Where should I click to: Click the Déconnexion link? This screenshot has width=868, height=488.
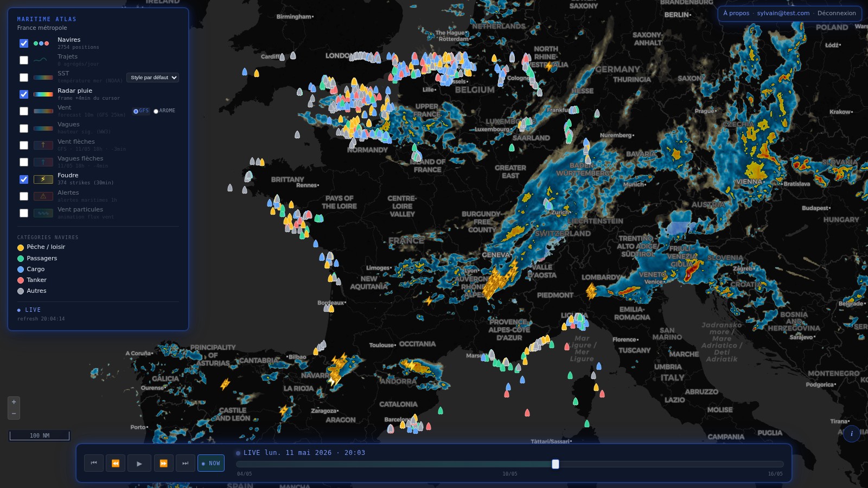[x=837, y=14]
